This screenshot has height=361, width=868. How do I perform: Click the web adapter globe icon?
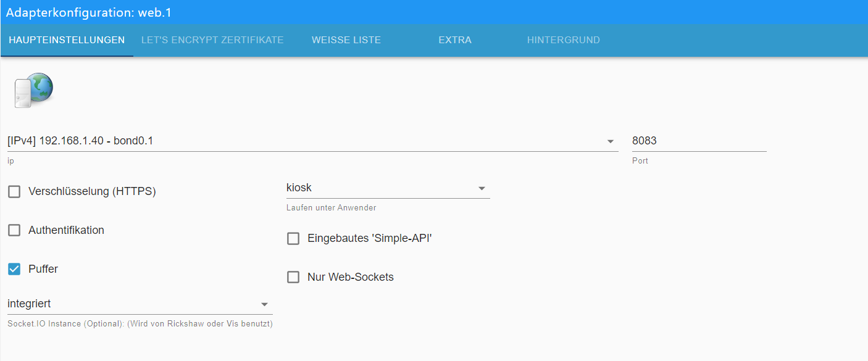33,90
